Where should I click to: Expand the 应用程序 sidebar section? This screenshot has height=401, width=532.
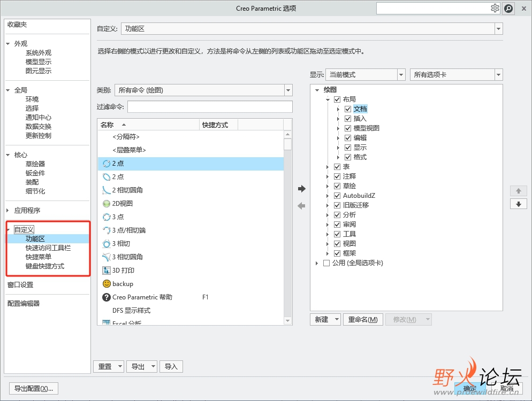point(8,211)
